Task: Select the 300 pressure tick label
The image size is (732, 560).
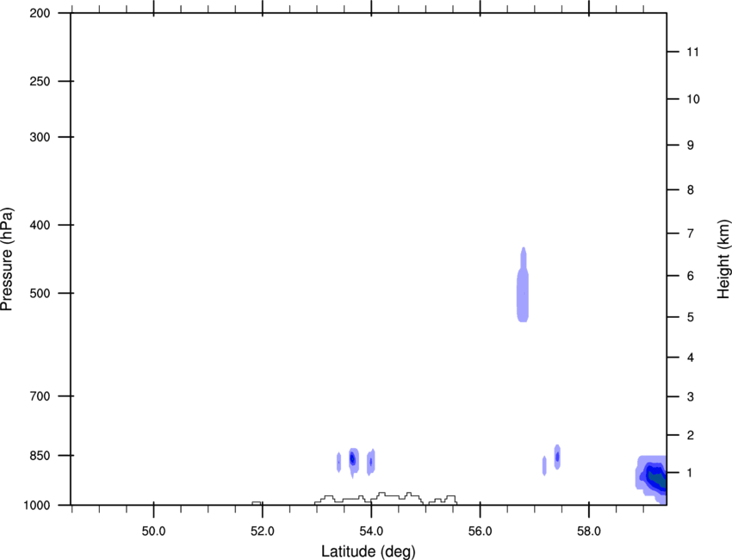Action: point(40,137)
